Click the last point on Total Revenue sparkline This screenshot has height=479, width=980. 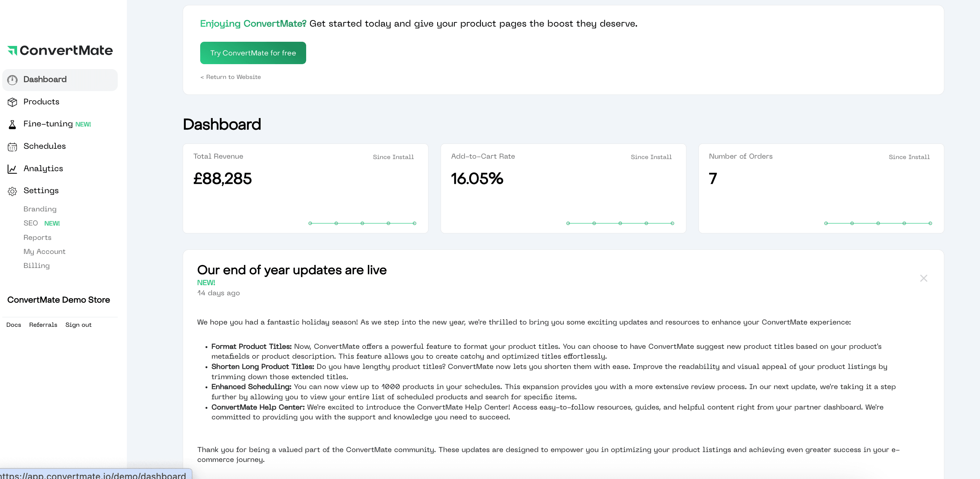pyautogui.click(x=414, y=224)
